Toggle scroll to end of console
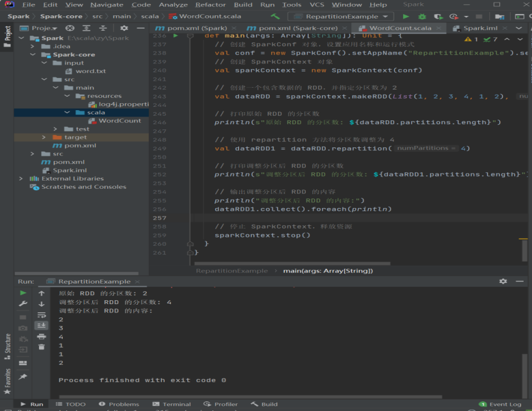 point(42,326)
